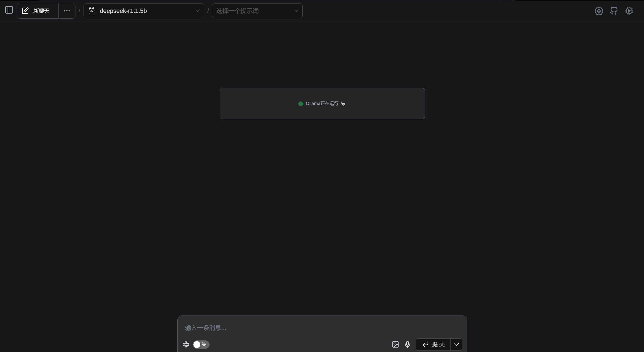Screen dimensions: 644x352
Task: Expand the submit options chevron
Action: (x=456, y=344)
